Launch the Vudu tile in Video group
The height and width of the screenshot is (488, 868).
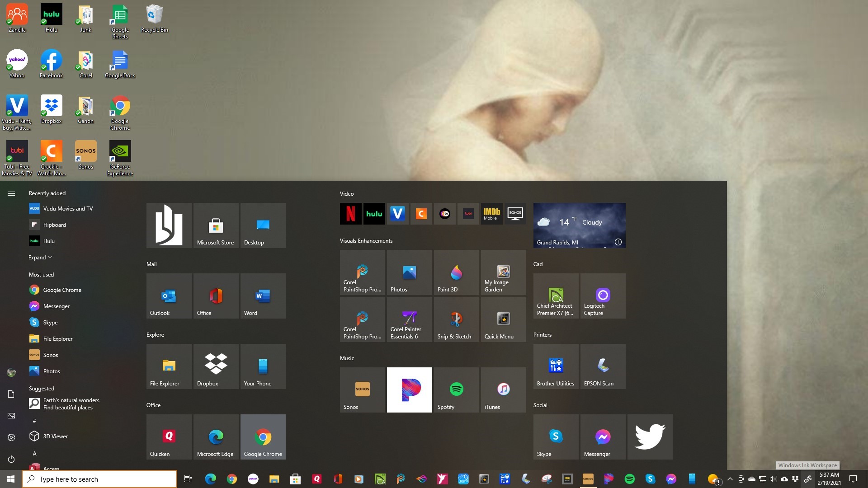[x=397, y=214]
